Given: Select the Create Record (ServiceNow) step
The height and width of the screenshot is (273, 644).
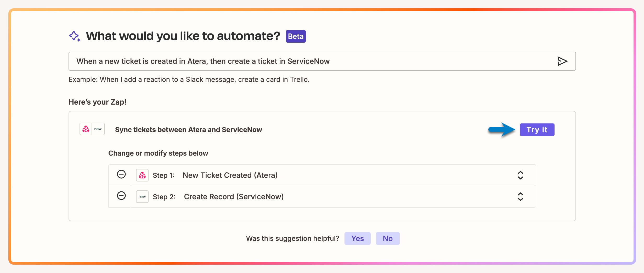Looking at the screenshot, I should (x=234, y=197).
